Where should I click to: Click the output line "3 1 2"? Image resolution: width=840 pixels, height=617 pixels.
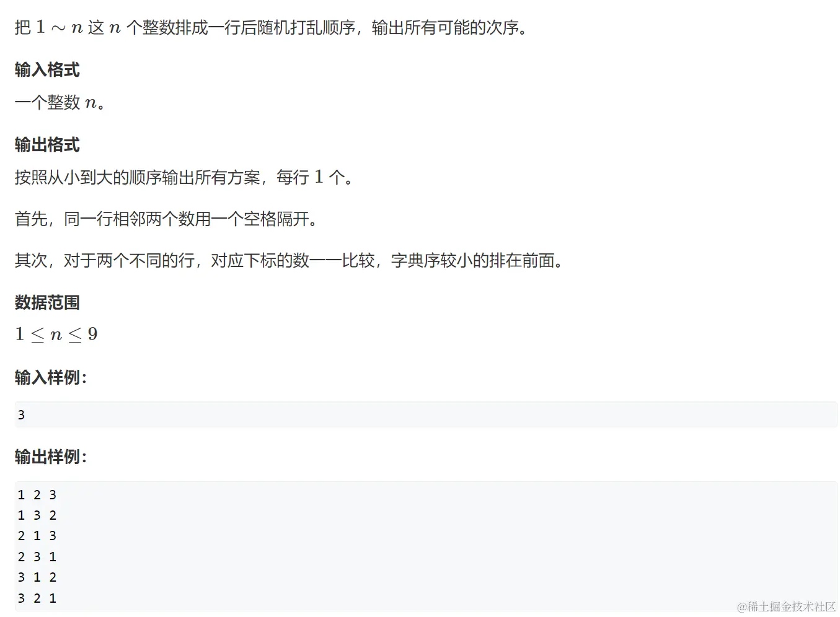tap(37, 577)
